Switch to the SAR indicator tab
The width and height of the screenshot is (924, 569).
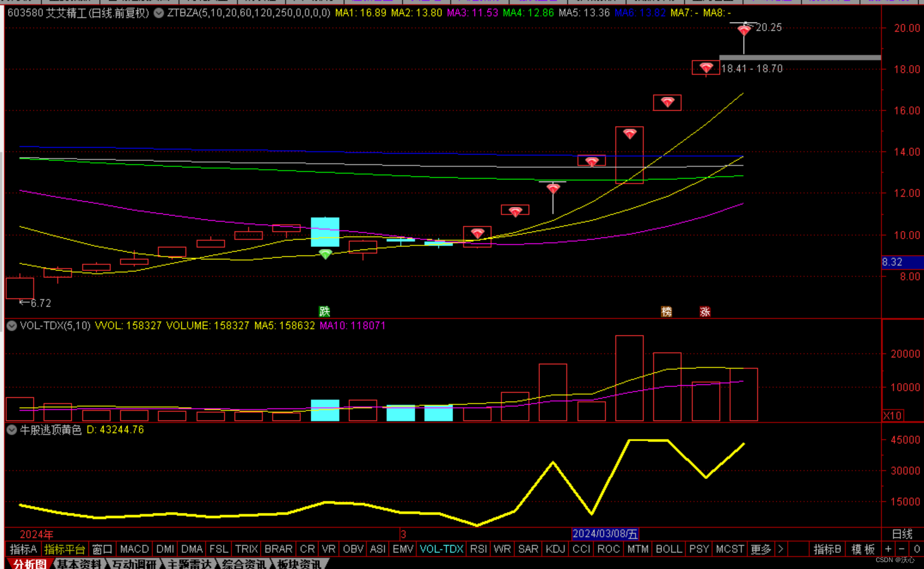pos(528,549)
